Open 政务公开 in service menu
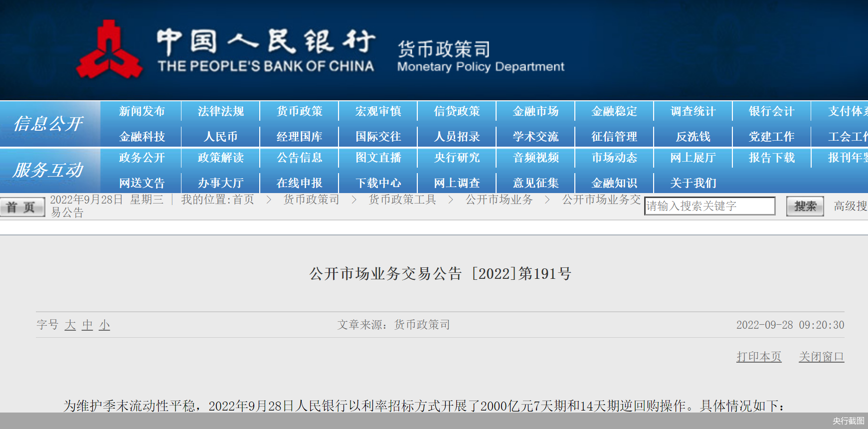Image resolution: width=868 pixels, height=429 pixels. (142, 158)
